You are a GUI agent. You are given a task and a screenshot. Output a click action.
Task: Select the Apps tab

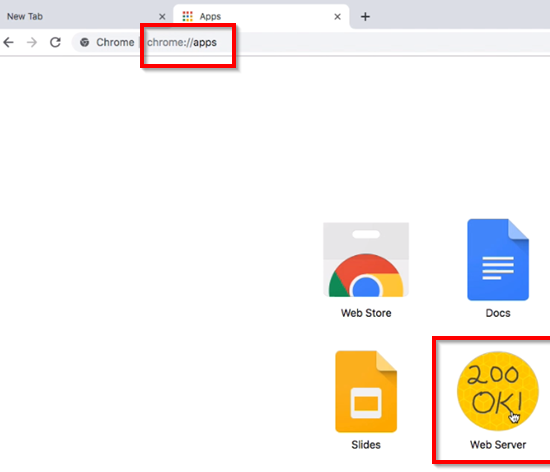[x=261, y=16]
